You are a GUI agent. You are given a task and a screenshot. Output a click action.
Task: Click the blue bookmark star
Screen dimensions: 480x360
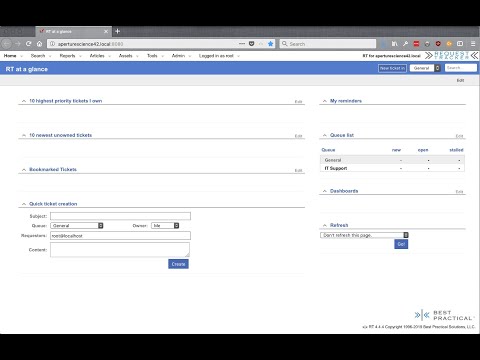(x=271, y=44)
